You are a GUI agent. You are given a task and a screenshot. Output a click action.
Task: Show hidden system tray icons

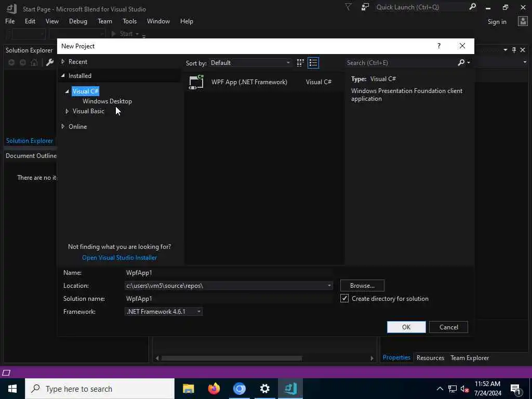440,389
